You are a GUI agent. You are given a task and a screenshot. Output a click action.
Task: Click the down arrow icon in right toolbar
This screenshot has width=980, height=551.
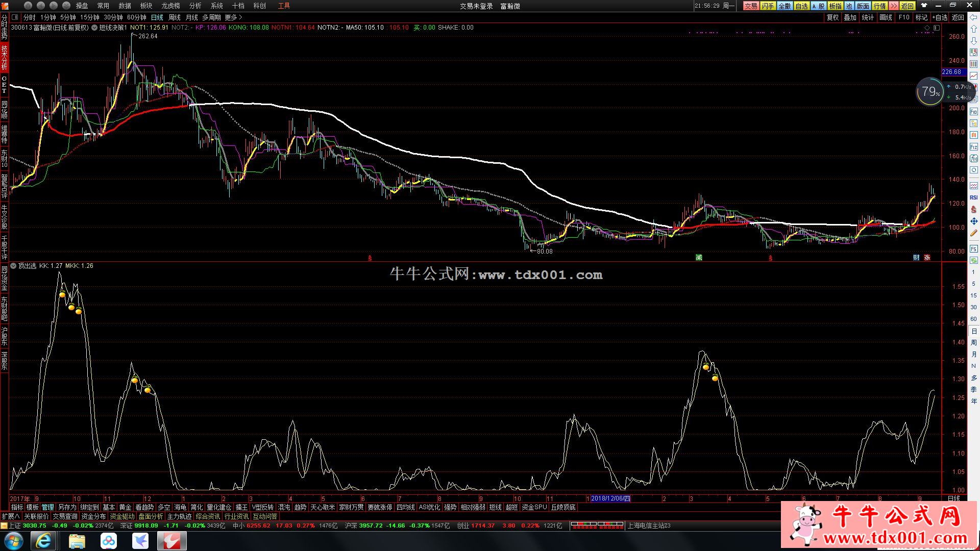click(973, 41)
